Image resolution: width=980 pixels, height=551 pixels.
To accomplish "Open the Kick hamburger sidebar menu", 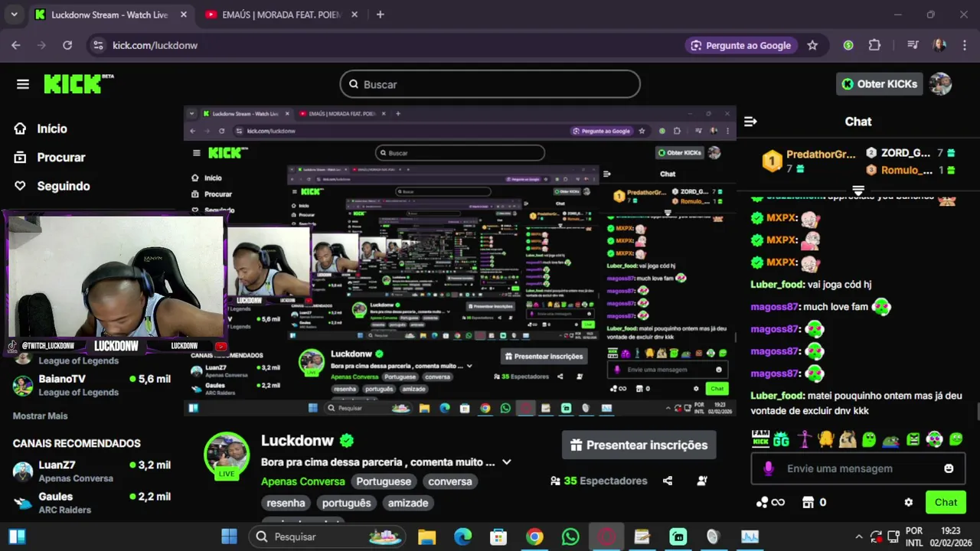I will pos(23,84).
